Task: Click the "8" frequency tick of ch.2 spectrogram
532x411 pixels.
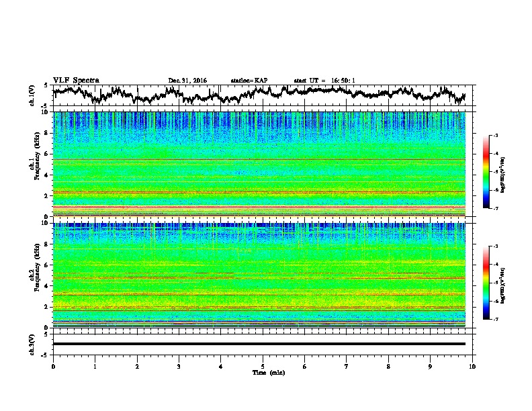Action: (x=48, y=244)
